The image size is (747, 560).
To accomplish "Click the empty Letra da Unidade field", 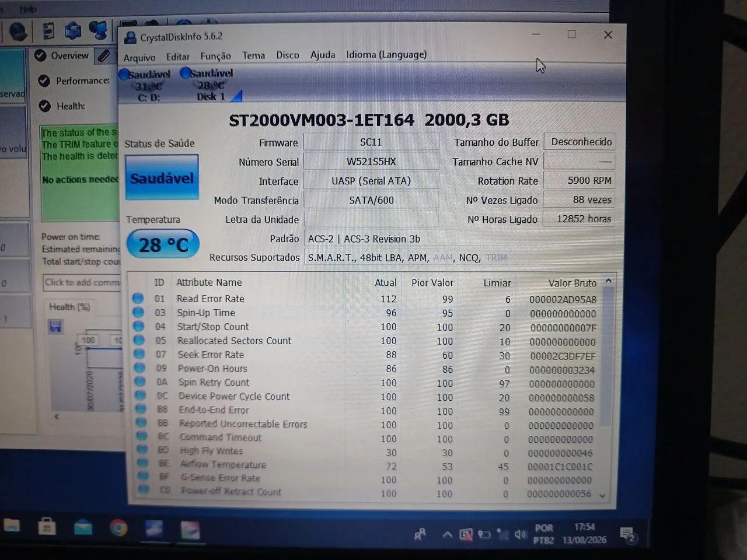I will pos(371,219).
